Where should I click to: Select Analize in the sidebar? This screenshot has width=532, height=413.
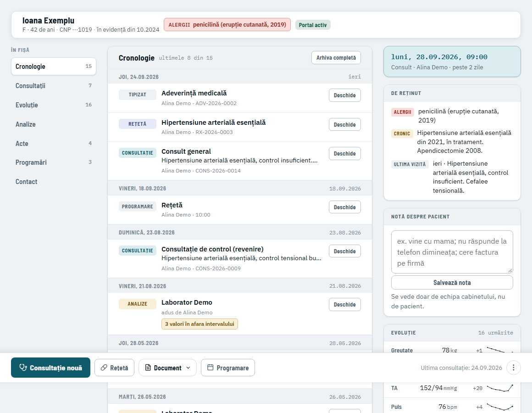tap(54, 124)
